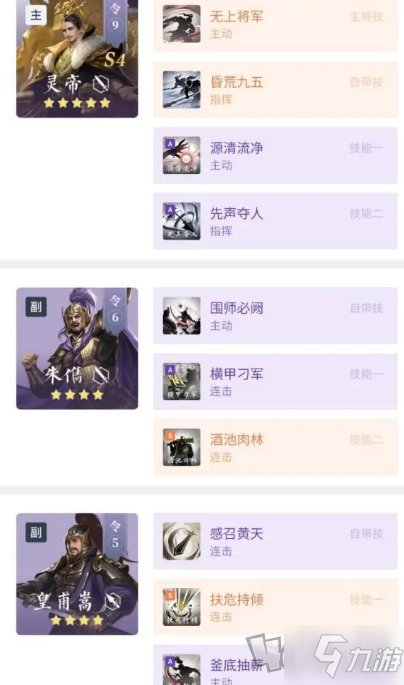
Task: Open the 无上将军 skill icon
Action: pos(181,24)
